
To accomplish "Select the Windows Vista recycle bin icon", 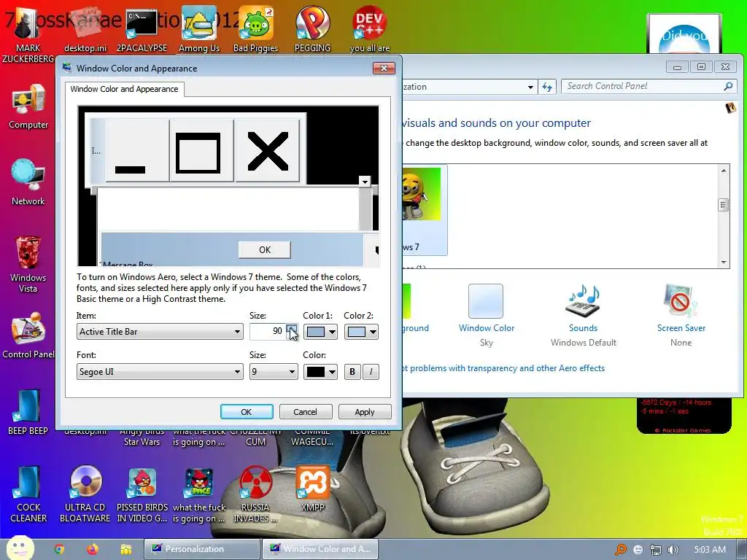I will pyautogui.click(x=28, y=264).
